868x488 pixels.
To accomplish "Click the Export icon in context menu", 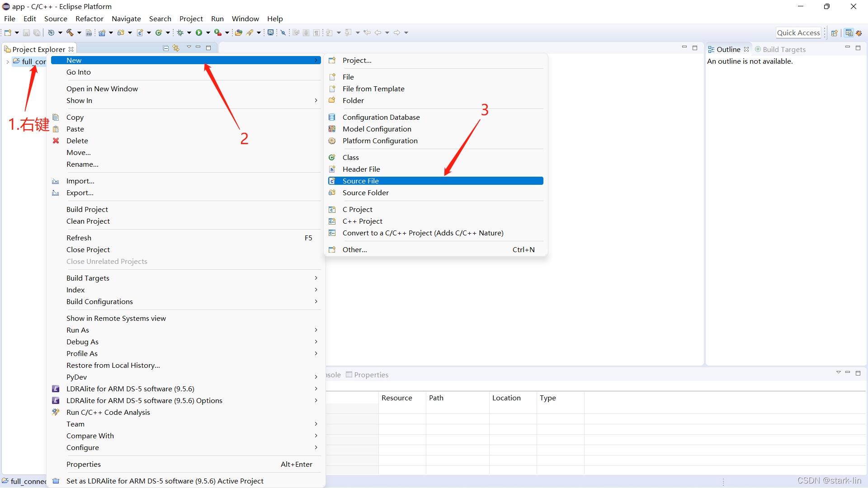I will coord(55,192).
